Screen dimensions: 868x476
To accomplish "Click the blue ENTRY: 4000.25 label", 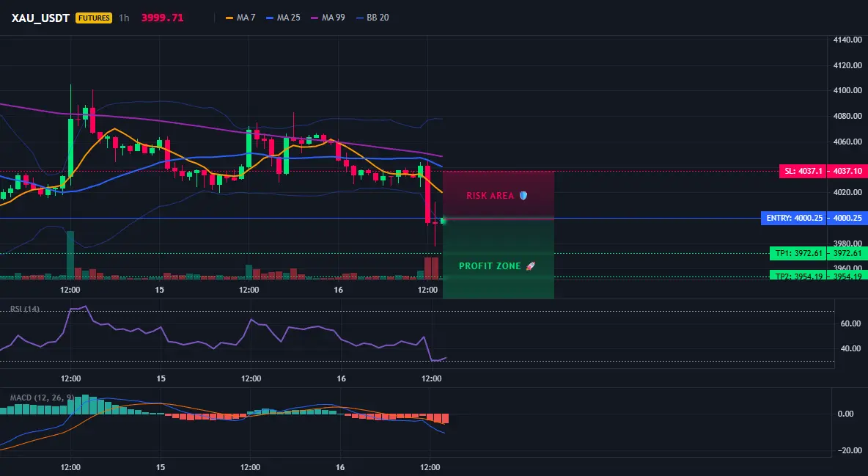I will pyautogui.click(x=794, y=219).
